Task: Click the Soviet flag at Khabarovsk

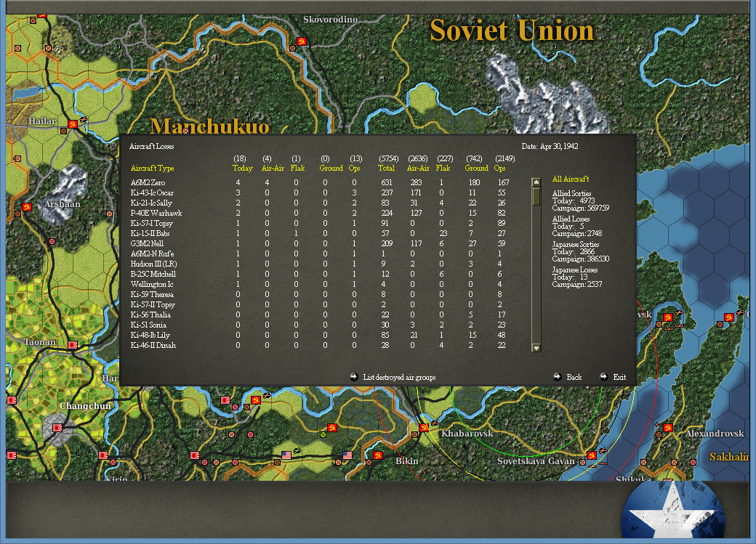Action: point(424,427)
